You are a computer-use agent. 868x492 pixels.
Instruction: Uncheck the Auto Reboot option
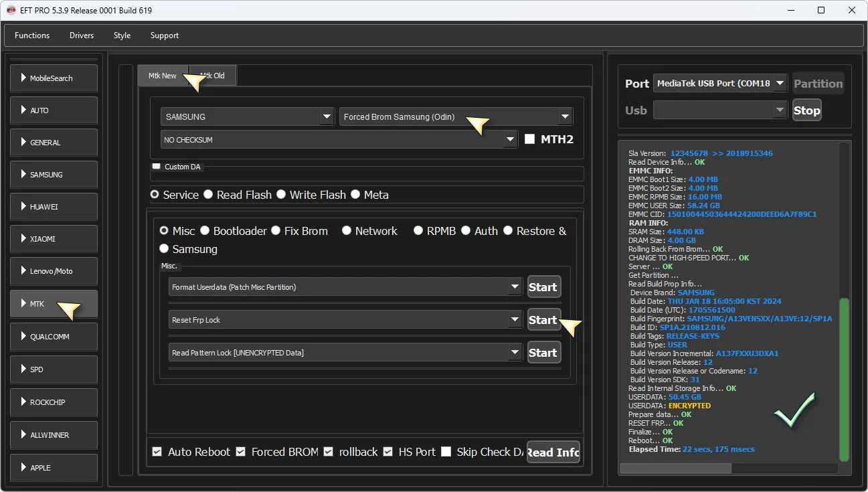[157, 452]
